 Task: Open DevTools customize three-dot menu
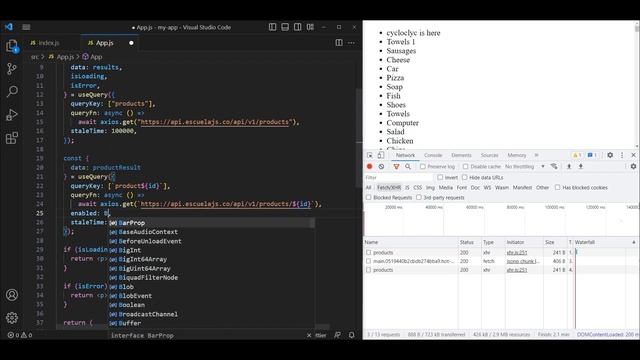pos(622,155)
